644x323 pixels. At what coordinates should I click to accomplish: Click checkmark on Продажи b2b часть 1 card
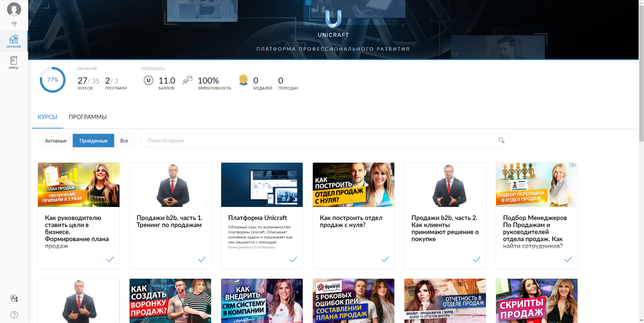pos(202,259)
